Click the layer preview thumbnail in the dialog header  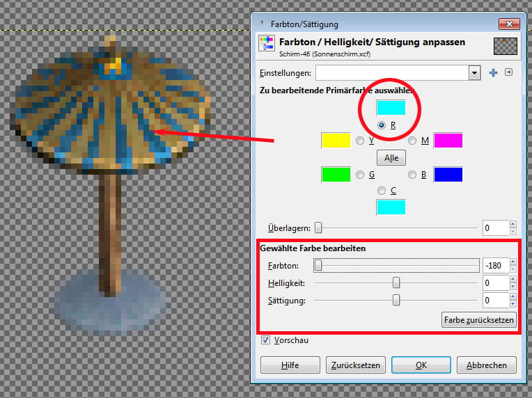click(x=506, y=46)
